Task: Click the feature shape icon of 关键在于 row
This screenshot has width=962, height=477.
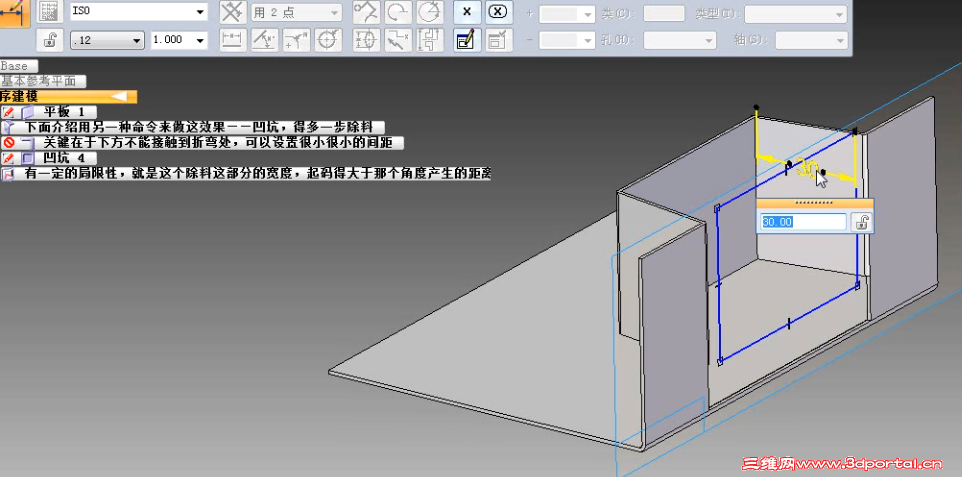Action: [x=27, y=143]
